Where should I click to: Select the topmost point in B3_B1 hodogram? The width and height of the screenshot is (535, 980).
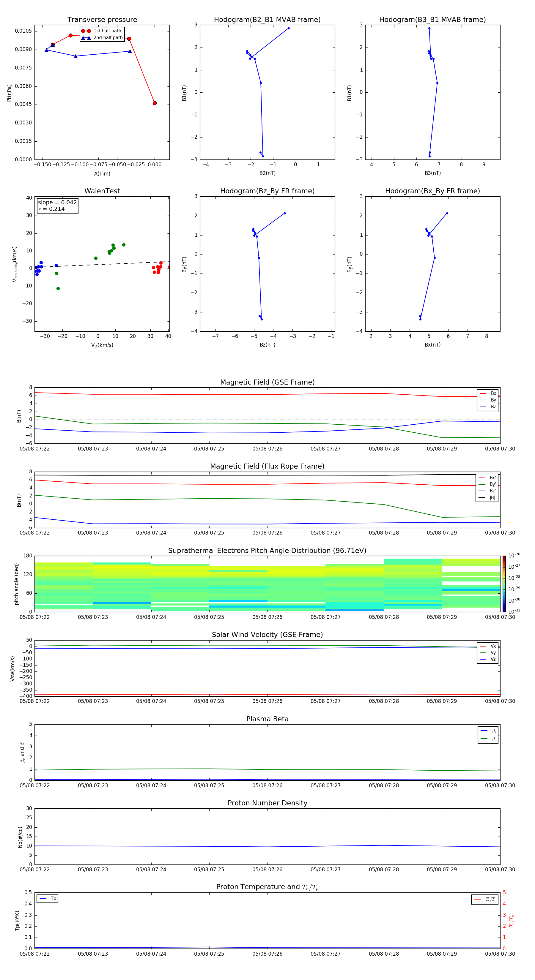coord(429,29)
